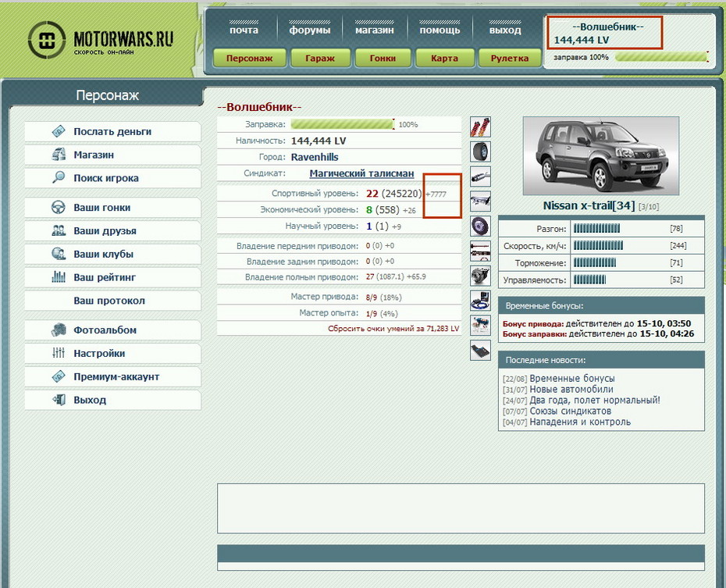This screenshot has height=588, width=726.
Task: Click выход in the top navigation
Action: click(505, 30)
